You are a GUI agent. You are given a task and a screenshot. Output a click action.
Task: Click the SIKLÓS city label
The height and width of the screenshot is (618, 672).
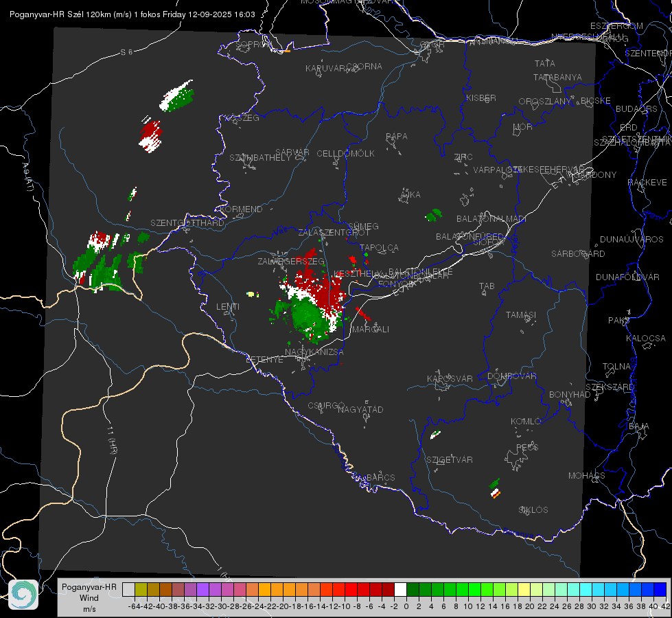(x=533, y=510)
